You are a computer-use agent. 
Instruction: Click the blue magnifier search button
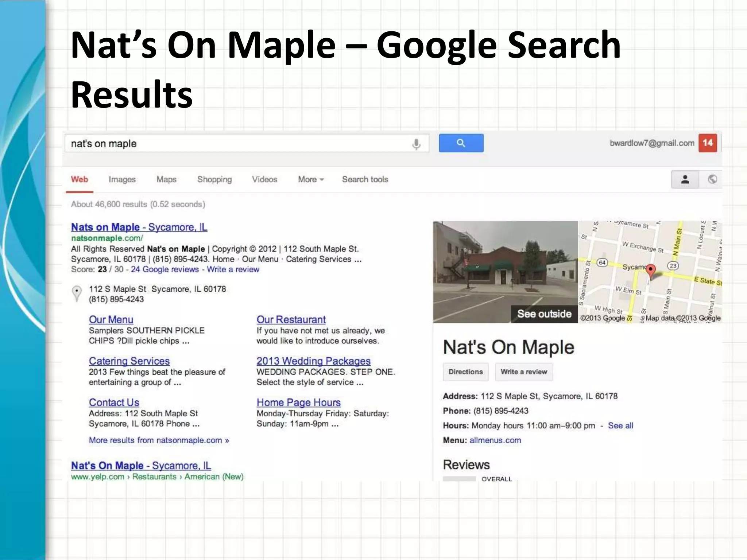point(461,143)
